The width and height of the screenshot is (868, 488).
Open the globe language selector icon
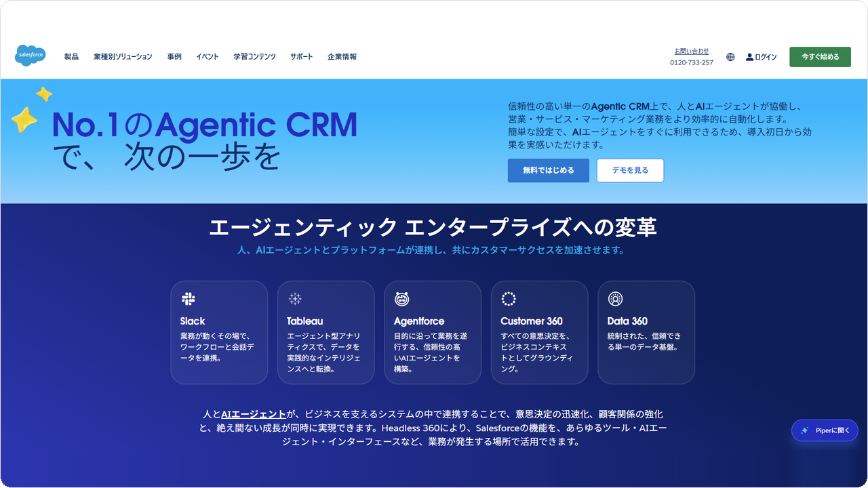click(730, 57)
